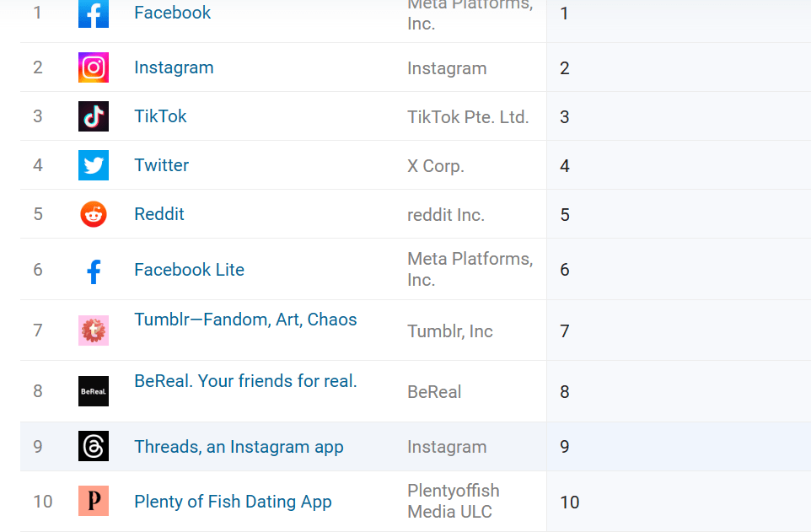Click the Facebook app icon
This screenshot has height=532, width=811.
point(94,13)
